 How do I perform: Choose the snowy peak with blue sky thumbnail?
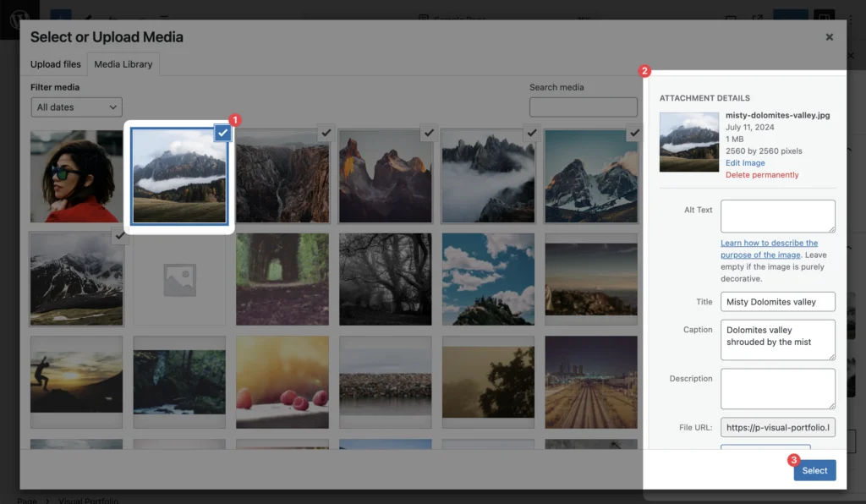point(591,176)
